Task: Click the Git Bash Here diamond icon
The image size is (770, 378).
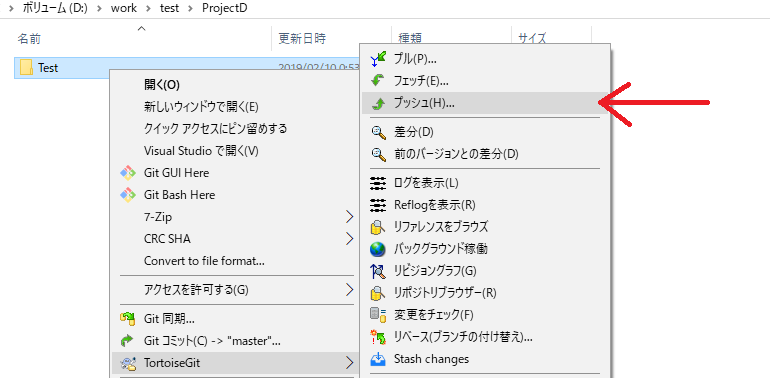Action: pyautogui.click(x=127, y=195)
